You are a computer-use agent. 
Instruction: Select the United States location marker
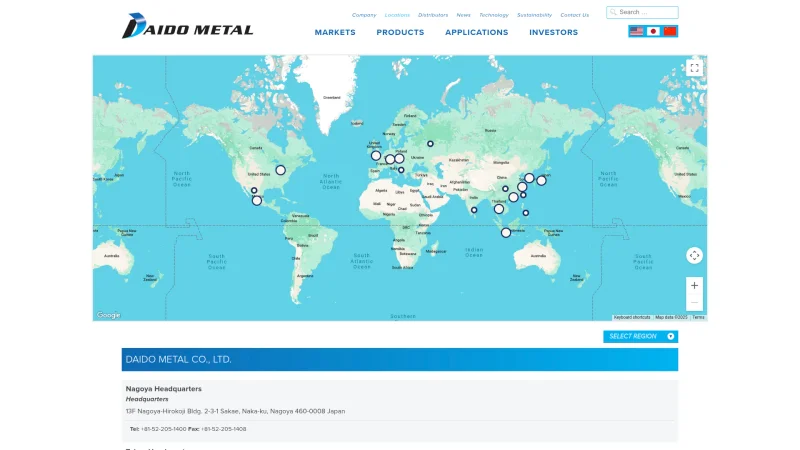click(281, 170)
